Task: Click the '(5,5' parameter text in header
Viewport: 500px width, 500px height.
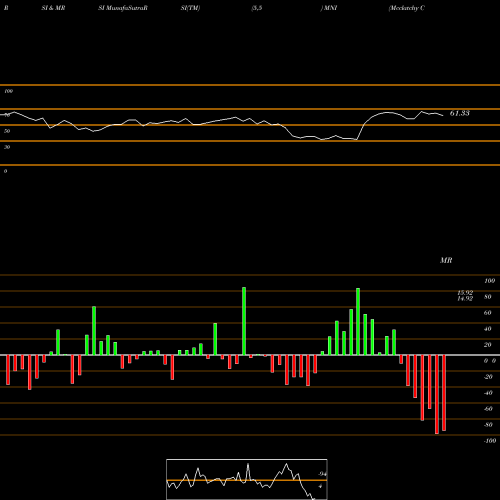Action: point(257,8)
